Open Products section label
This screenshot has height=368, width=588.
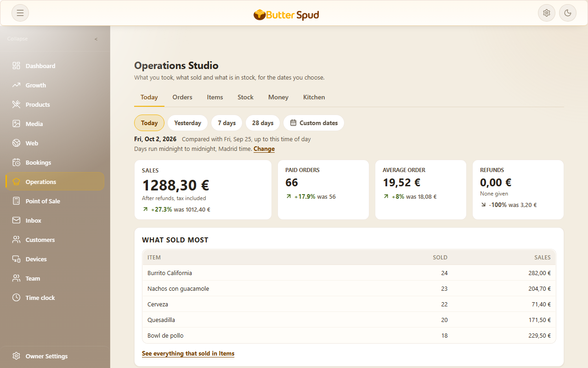(38, 104)
